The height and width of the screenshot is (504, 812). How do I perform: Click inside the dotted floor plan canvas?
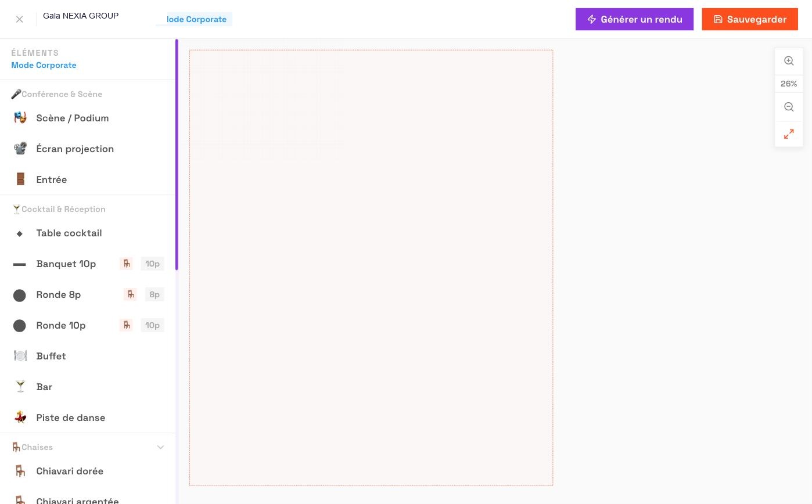click(x=371, y=268)
